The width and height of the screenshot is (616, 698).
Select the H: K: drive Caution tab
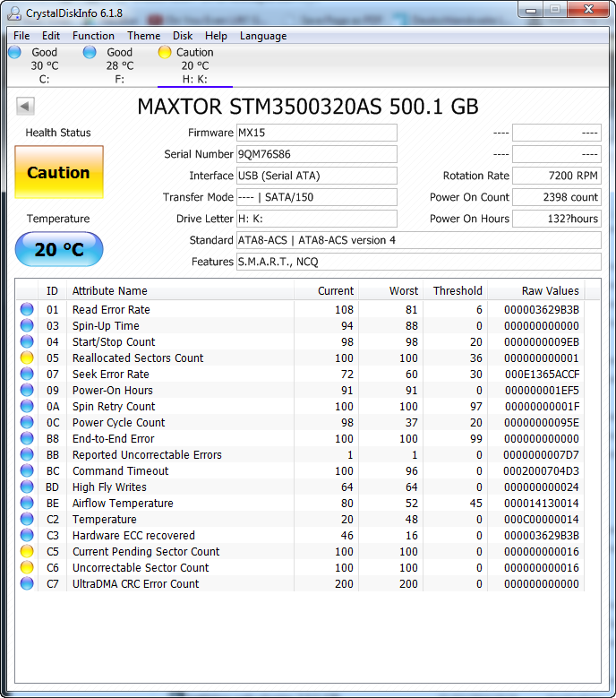click(195, 65)
